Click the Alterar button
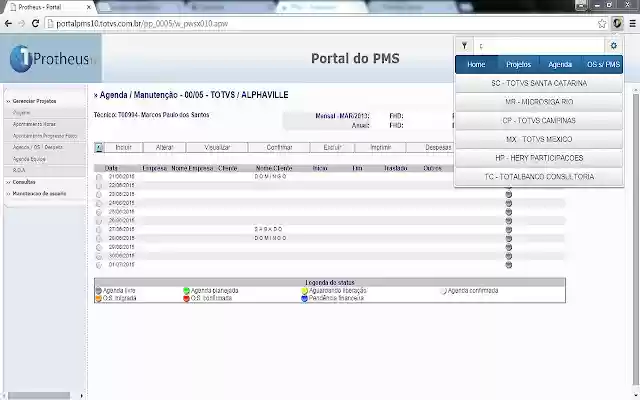640x400 pixels. pyautogui.click(x=164, y=147)
